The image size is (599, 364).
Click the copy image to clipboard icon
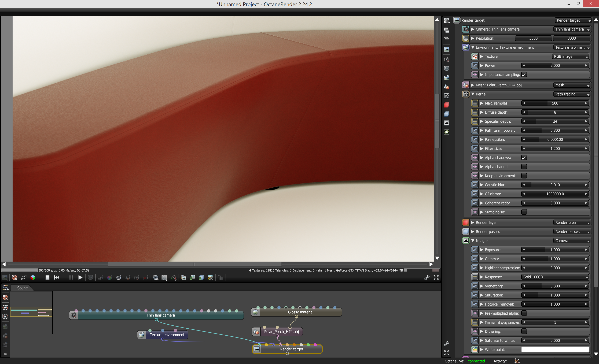click(x=183, y=277)
